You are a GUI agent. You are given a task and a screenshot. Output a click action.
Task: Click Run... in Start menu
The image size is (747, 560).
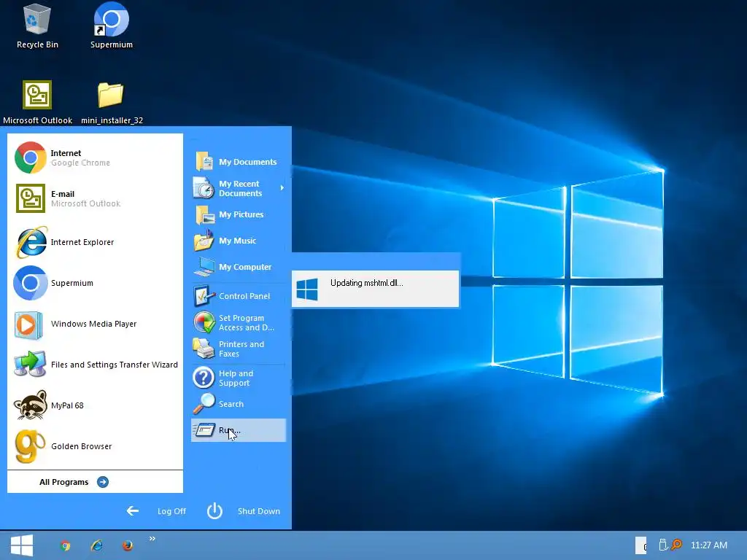coord(239,430)
